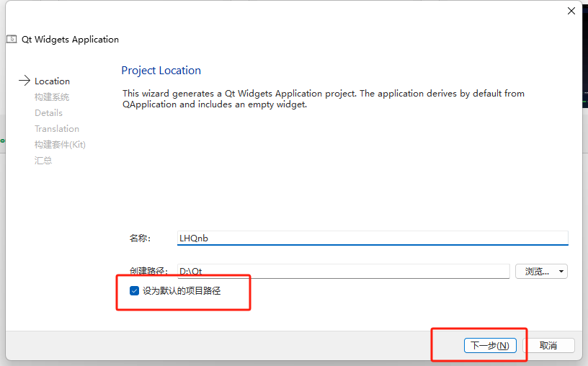Viewport: 588px width, 366px height.
Task: Toggle the 设为默认的项目路径 checkbox
Action: pyautogui.click(x=134, y=290)
